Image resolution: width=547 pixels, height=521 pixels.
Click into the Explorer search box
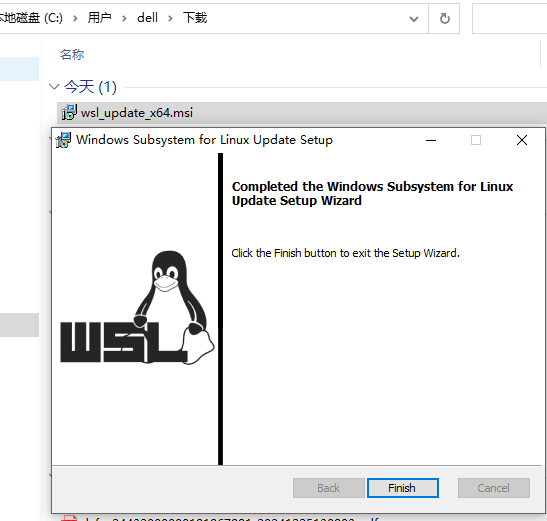pos(509,18)
